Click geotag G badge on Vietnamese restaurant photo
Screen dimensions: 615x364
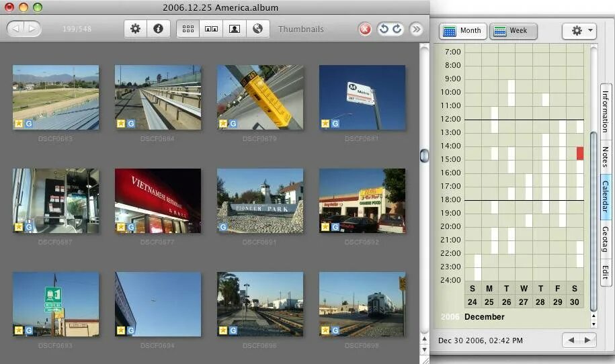point(131,227)
